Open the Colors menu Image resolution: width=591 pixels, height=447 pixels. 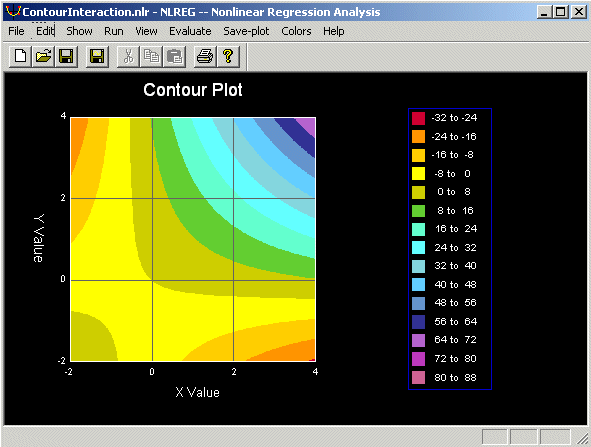point(296,31)
